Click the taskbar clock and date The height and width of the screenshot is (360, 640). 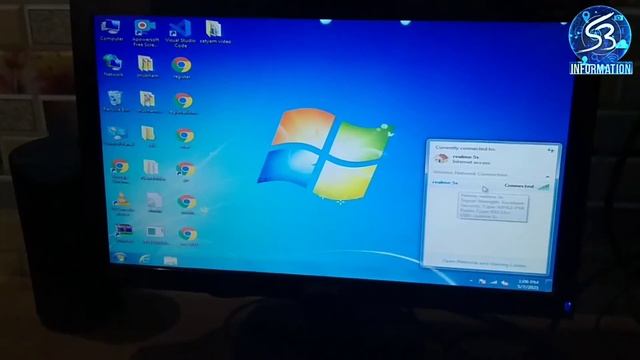(x=528, y=284)
